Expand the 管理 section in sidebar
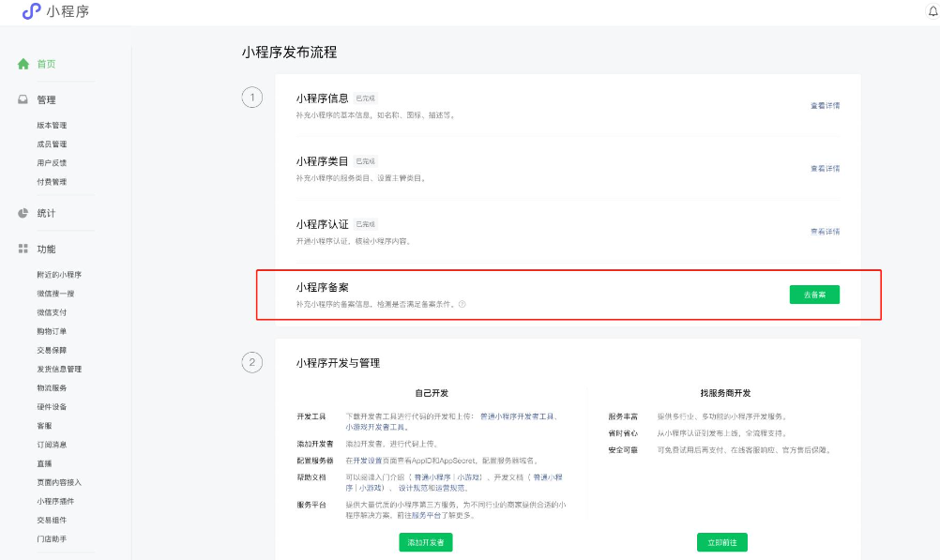The width and height of the screenshot is (940, 560). click(46, 98)
